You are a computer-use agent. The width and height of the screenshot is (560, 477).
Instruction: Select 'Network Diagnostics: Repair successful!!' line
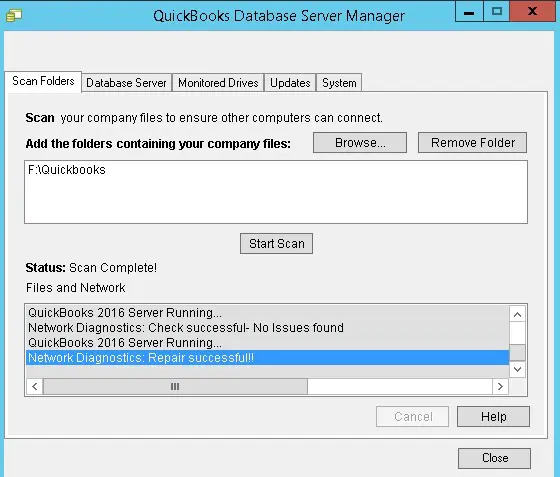tap(268, 358)
